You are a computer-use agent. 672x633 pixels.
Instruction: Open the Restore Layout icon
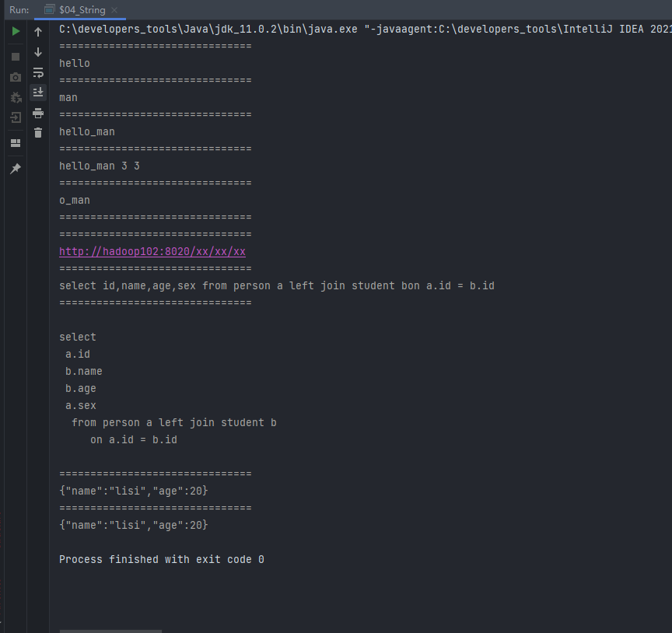16,143
